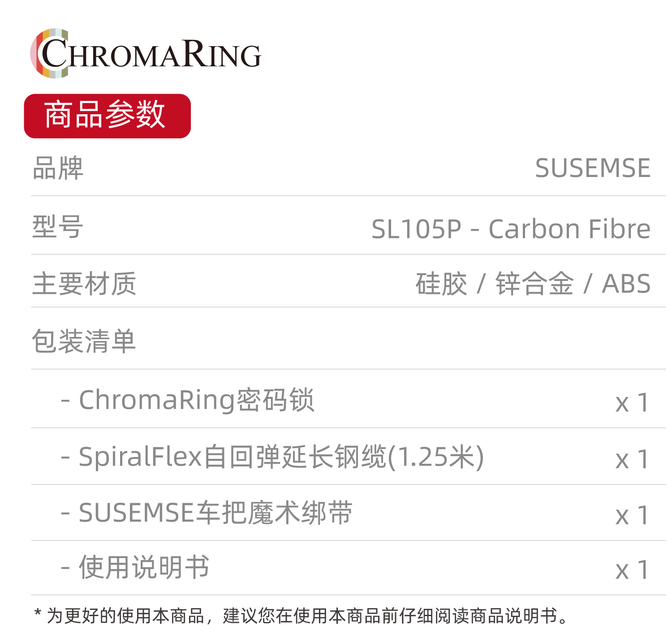Click the 锌合金 material text

tap(534, 284)
